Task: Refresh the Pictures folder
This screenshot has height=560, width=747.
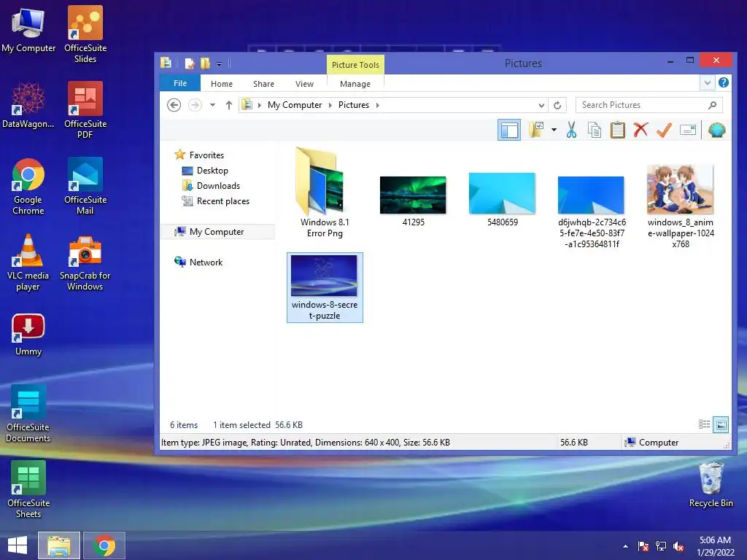Action: 557,105
